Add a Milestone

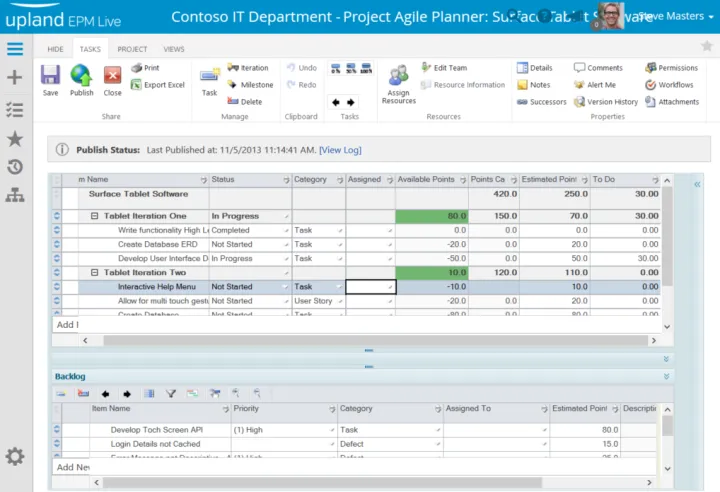click(x=250, y=85)
